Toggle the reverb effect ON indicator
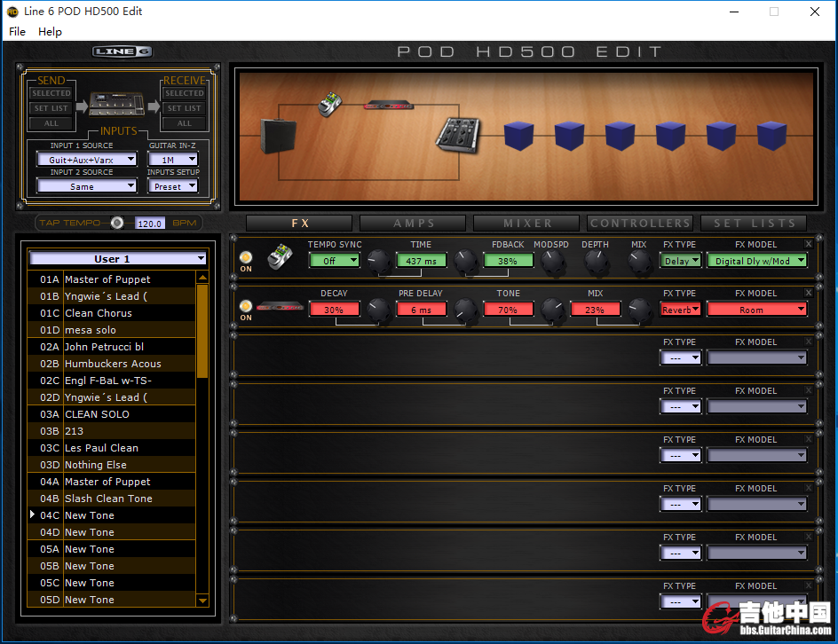The height and width of the screenshot is (644, 838). (246, 307)
